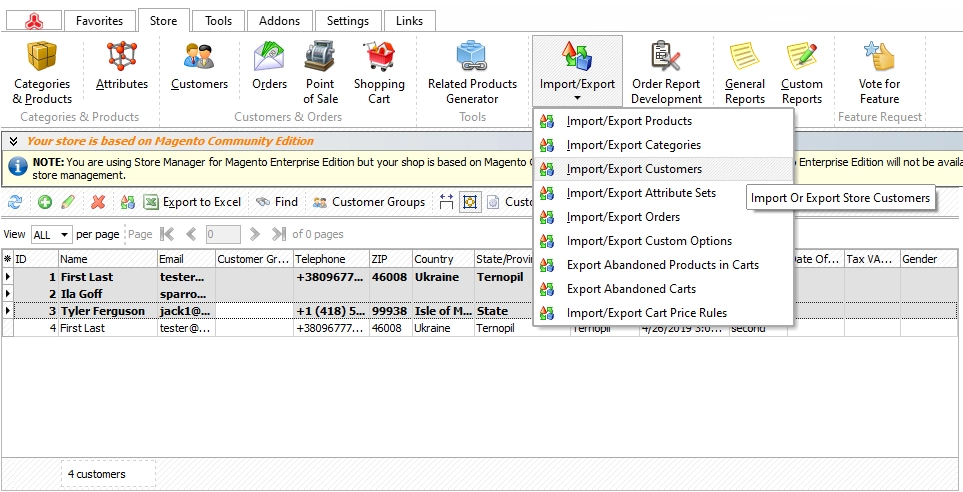This screenshot has width=963, height=492.
Task: Add a new customer with green plus
Action: click(45, 201)
